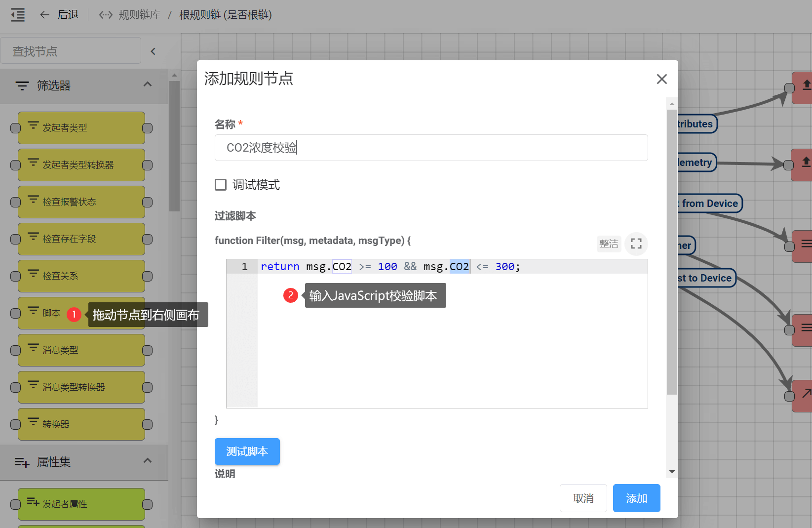The width and height of the screenshot is (812, 528).
Task: Click the back arrow 后退
Action: pos(59,15)
